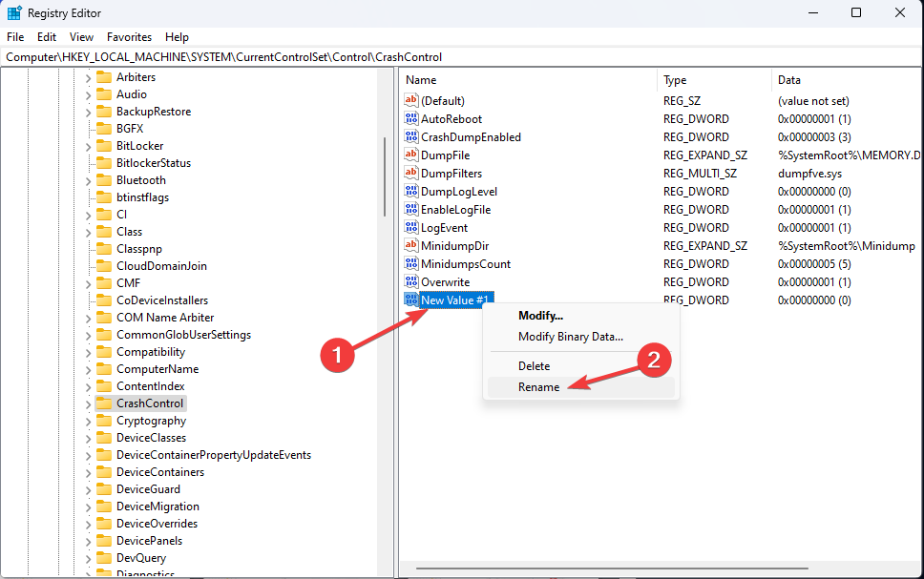This screenshot has height=579, width=924.
Task: Click the DumpLogLevel DWORD value icon
Action: (x=410, y=192)
